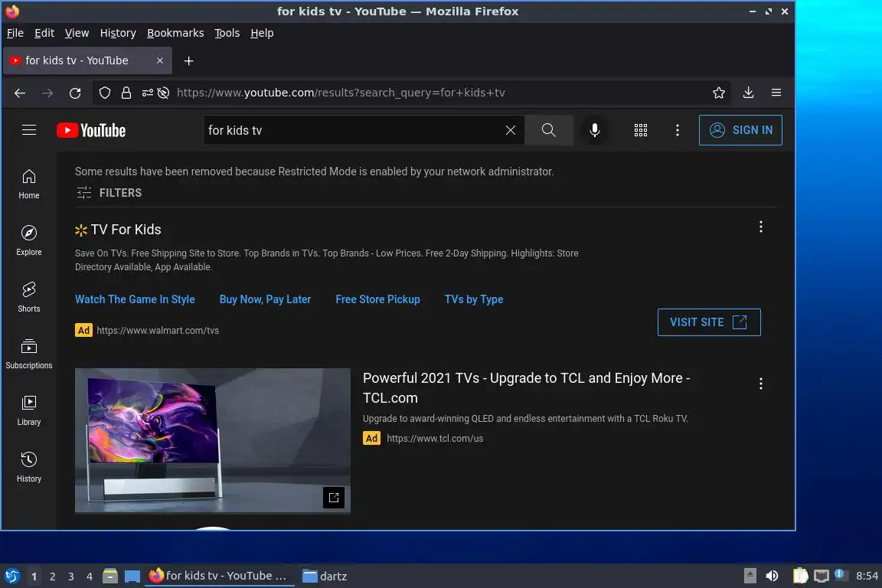
Task: Open the taskbar start menu icon
Action: coord(11,576)
